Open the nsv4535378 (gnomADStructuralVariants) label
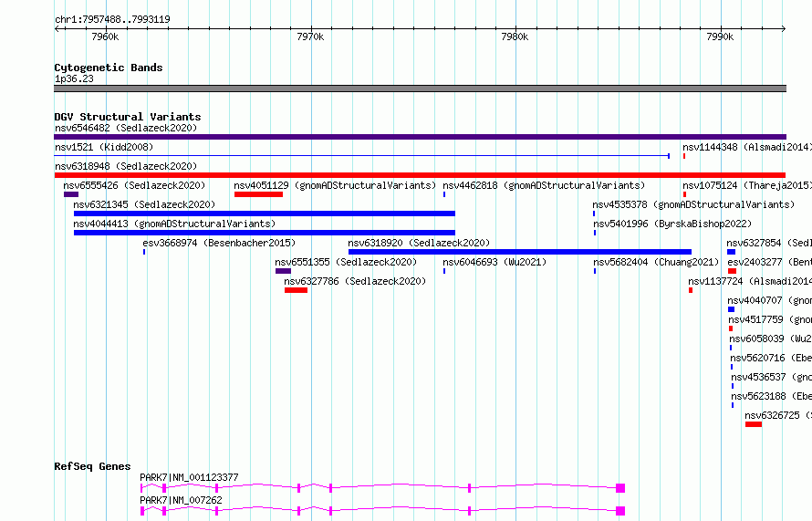 click(693, 204)
